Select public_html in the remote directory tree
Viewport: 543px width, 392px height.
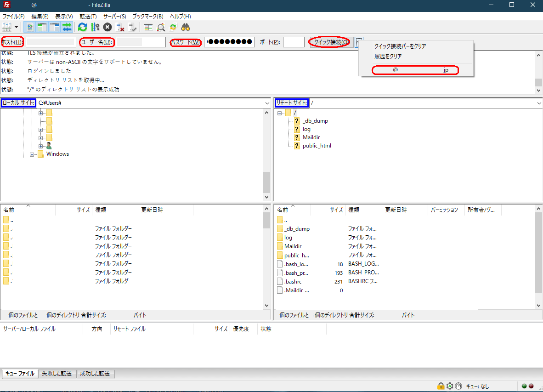(317, 146)
